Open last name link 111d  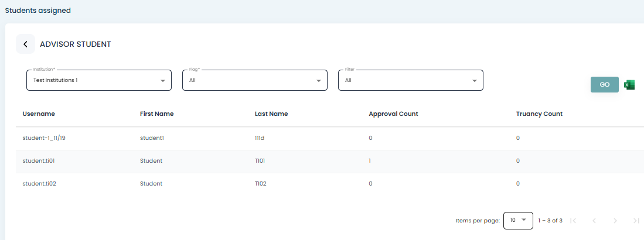click(260, 138)
